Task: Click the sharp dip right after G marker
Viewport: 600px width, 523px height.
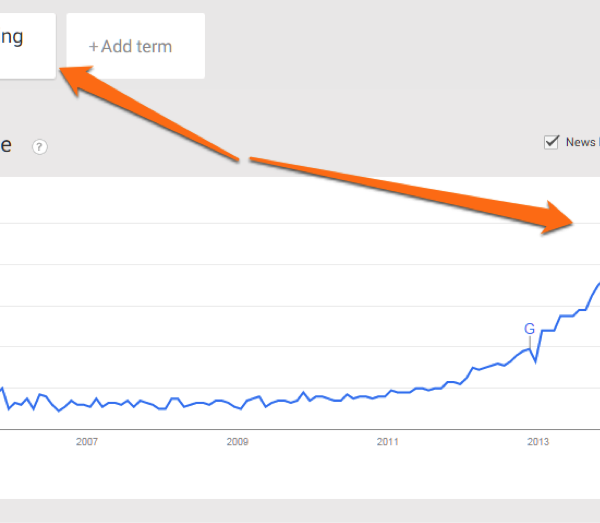Action: pos(537,360)
